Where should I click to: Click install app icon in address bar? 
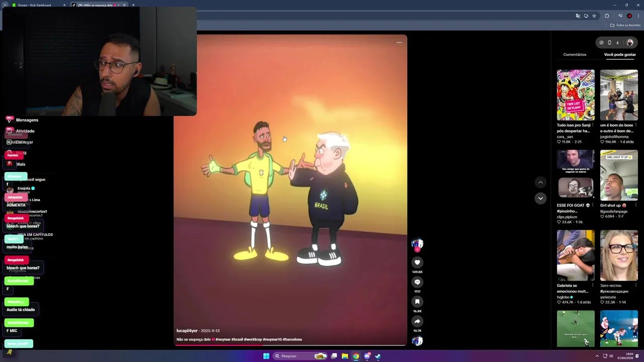586,16
